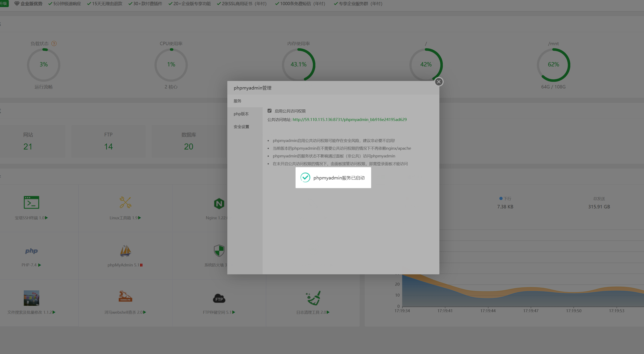Viewport: 644px width, 354px height.
Task: Click the phpMyAdmin sailboat icon
Action: tap(125, 251)
